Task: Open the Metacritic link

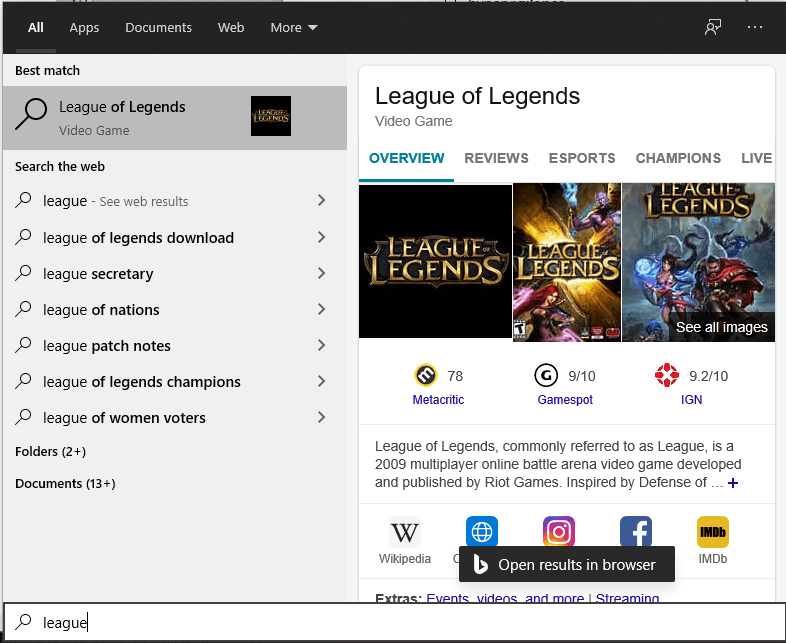Action: 438,399
